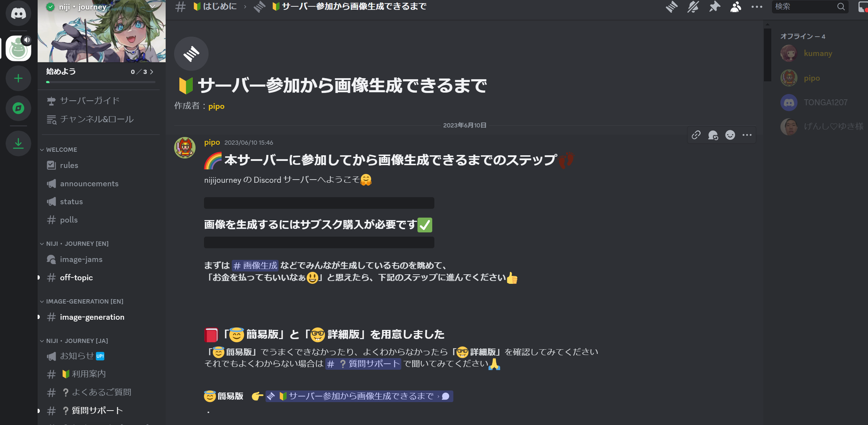Open Explore Discoverable Servers compass icon
The image size is (868, 425).
(18, 108)
